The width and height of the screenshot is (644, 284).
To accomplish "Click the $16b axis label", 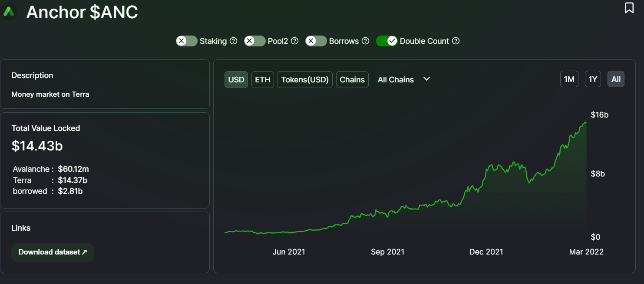I will (600, 115).
